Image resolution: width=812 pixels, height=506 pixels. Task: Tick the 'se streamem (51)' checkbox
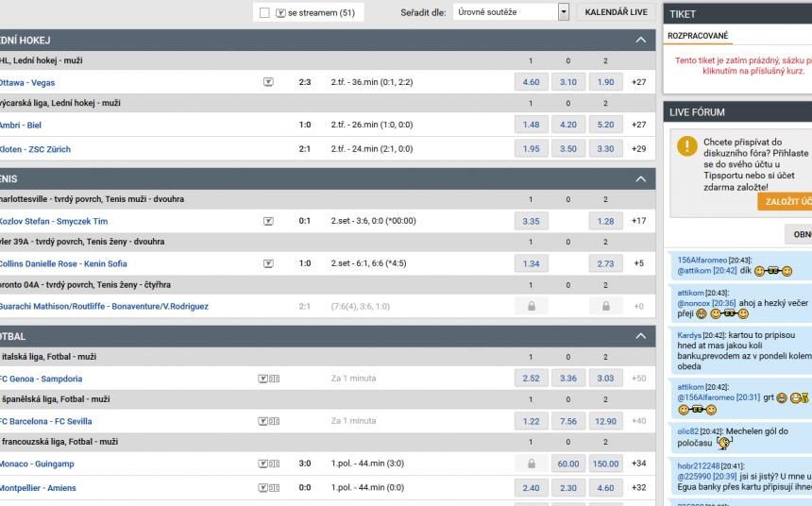click(264, 13)
